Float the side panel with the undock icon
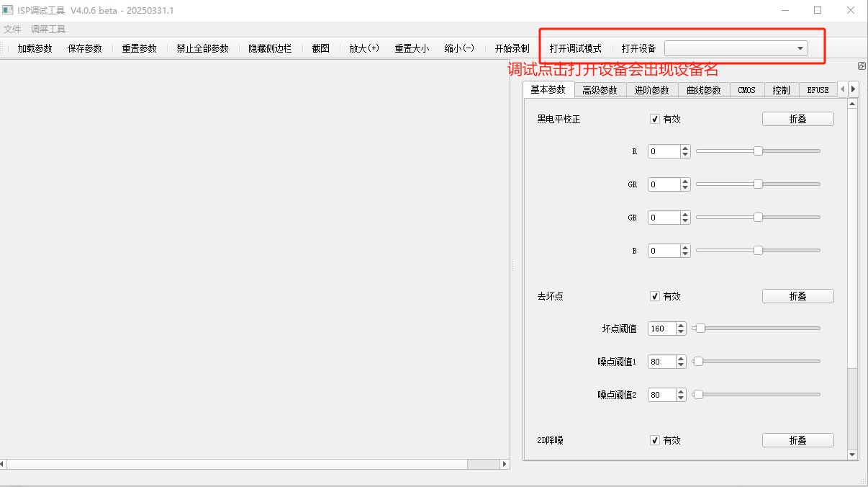The width and height of the screenshot is (868, 487). tap(862, 66)
